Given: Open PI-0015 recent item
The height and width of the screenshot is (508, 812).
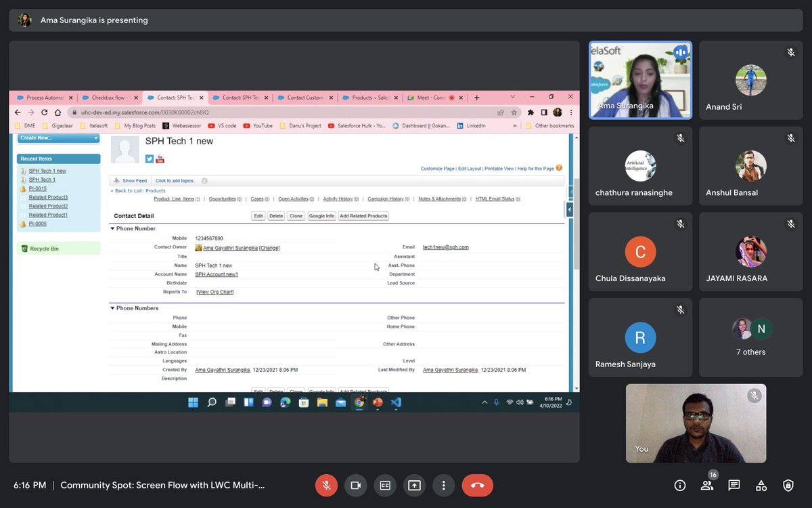Looking at the screenshot, I should [38, 188].
